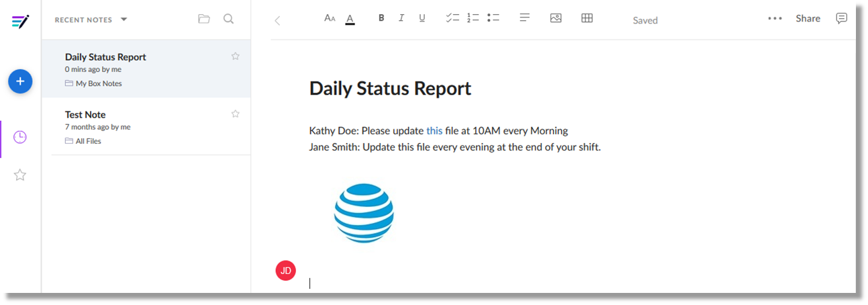Open the Recent notes clock icon

click(20, 137)
